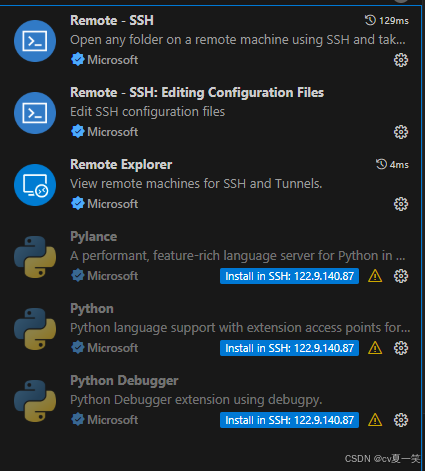
Task: Click verified badge under Remote Explorer
Action: 78,204
